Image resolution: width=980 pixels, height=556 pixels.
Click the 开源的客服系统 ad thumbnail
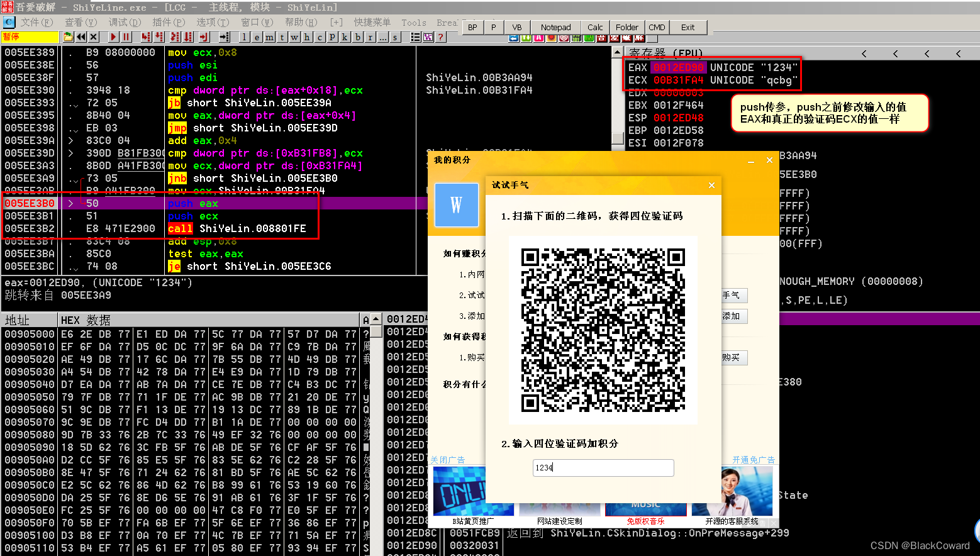pyautogui.click(x=732, y=491)
